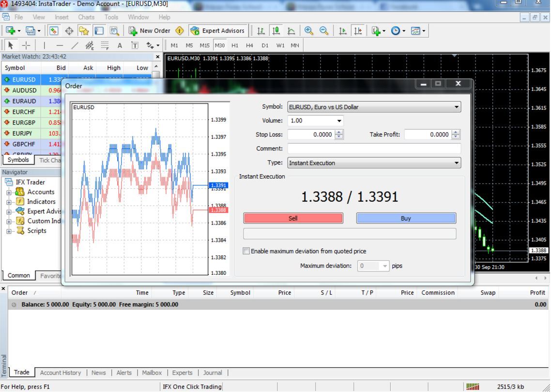Viewport: 551px width, 392px height.
Task: Click the New Order button
Action: pos(149,31)
